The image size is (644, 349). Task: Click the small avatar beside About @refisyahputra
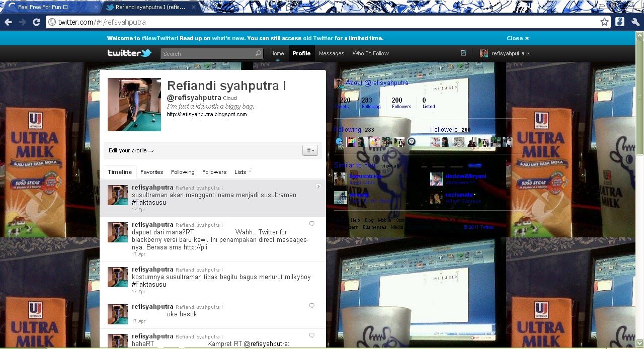click(339, 83)
